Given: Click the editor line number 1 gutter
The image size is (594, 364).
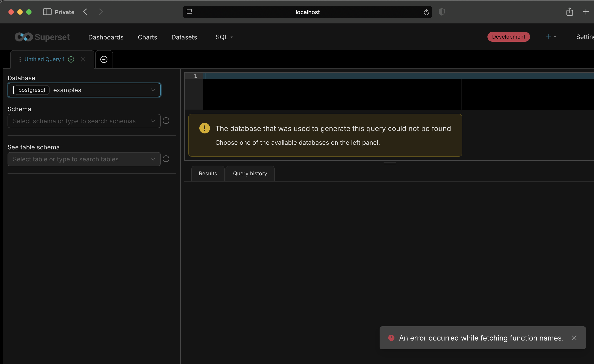Looking at the screenshot, I should tap(196, 76).
